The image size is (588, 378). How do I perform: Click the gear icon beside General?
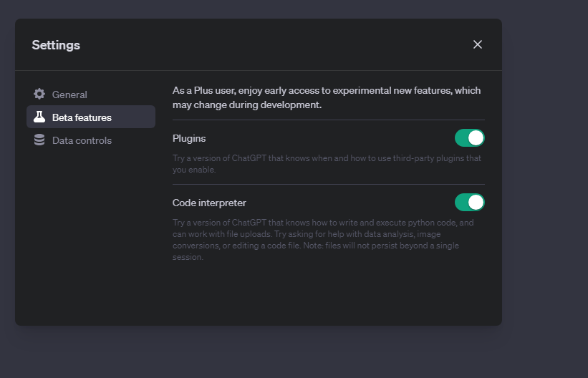click(39, 94)
